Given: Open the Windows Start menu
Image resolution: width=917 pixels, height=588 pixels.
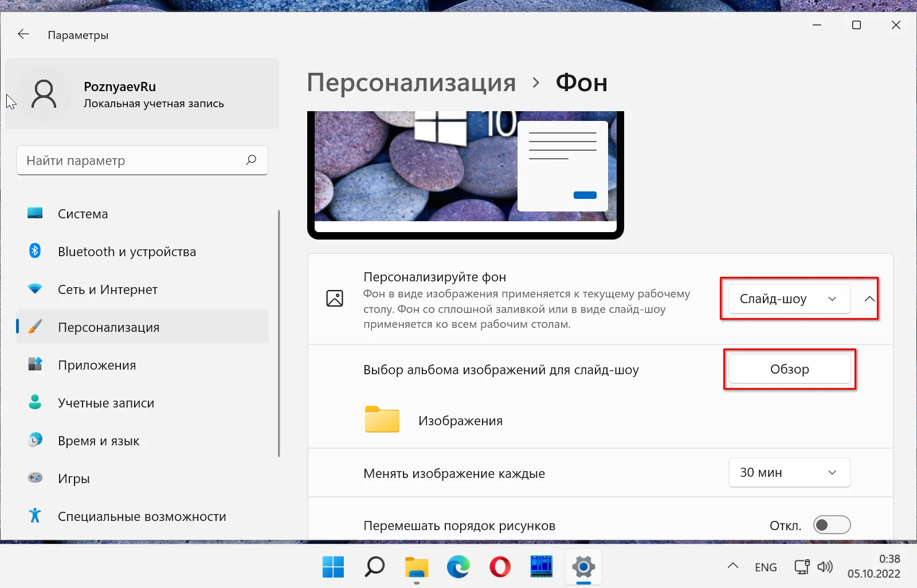Looking at the screenshot, I should 333,567.
